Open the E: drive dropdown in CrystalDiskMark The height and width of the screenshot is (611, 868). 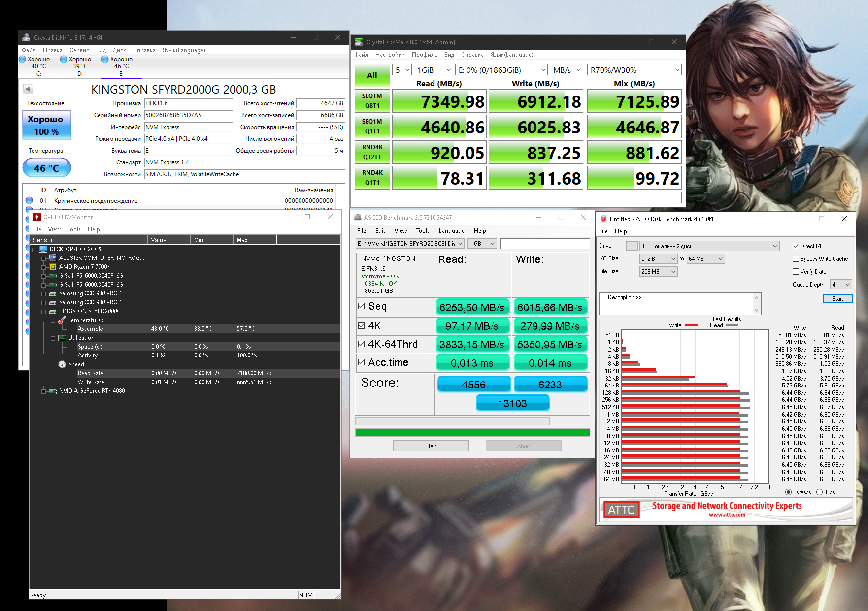tap(501, 70)
